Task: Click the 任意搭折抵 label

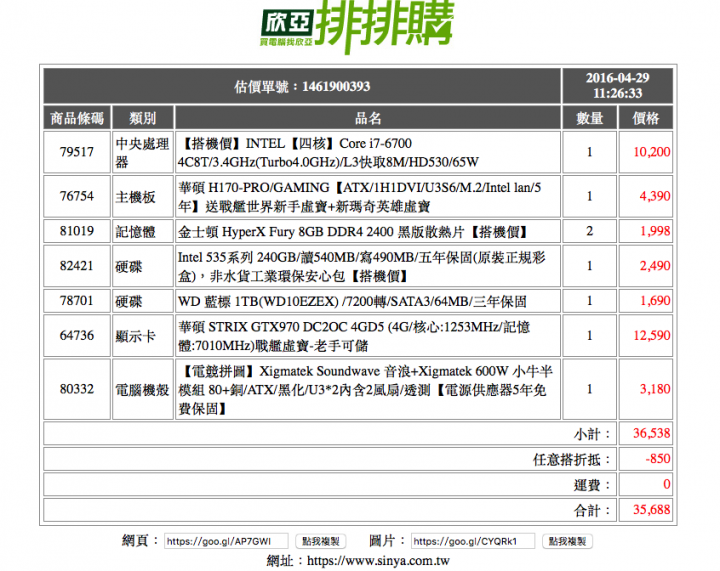Action: pos(572,459)
